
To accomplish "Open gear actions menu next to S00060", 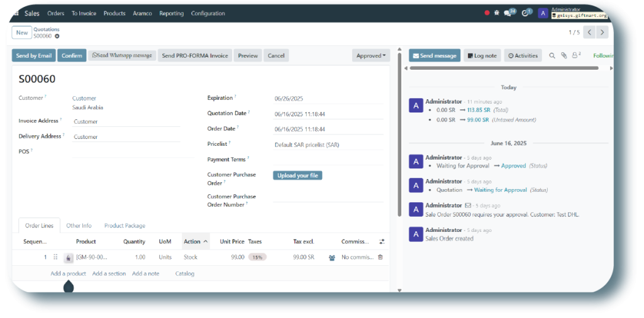I will (57, 36).
